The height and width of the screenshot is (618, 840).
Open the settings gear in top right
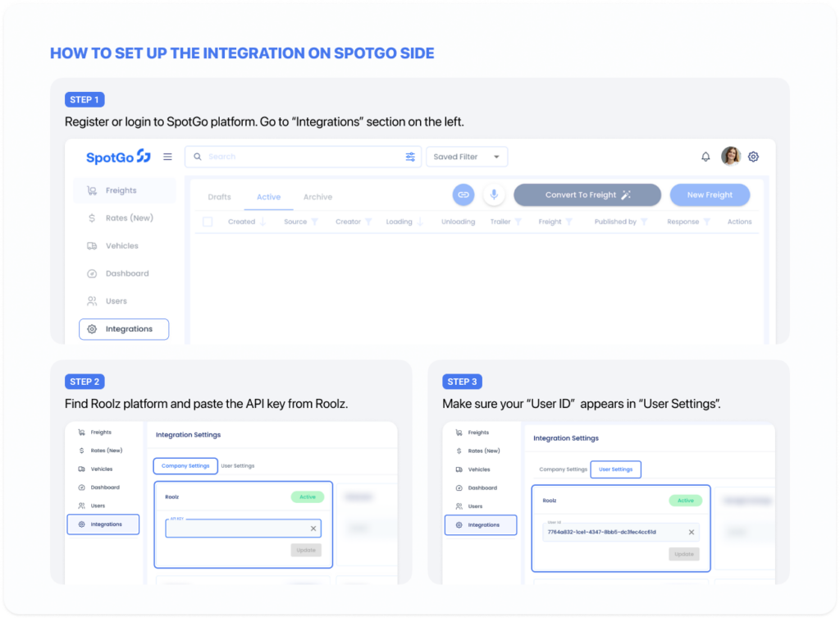753,157
